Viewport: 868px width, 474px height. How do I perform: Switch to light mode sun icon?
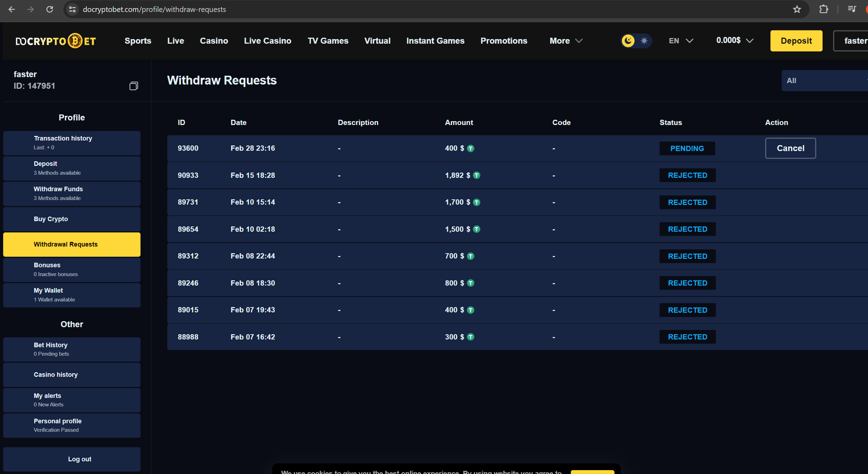coord(644,41)
